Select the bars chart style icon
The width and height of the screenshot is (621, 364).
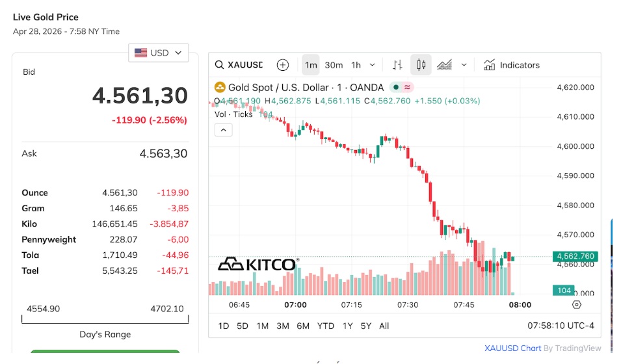pyautogui.click(x=397, y=65)
